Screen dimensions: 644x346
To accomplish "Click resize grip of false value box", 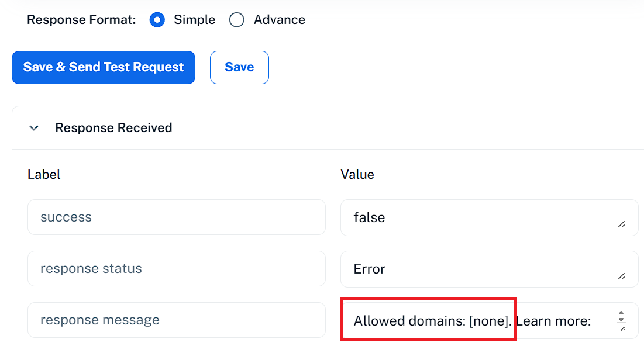I will (x=622, y=224).
